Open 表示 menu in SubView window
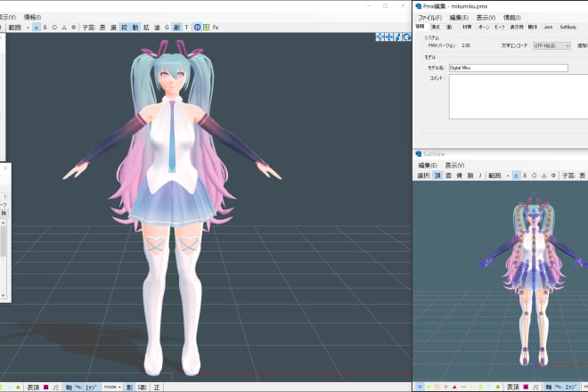This screenshot has width=588, height=392. [x=454, y=166]
